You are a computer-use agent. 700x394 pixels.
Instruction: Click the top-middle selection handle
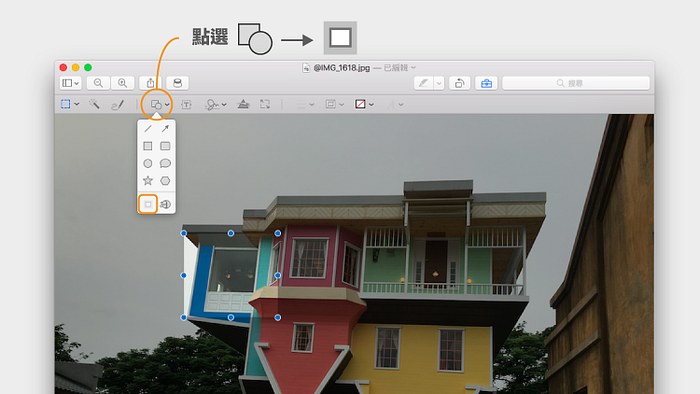[x=231, y=233]
